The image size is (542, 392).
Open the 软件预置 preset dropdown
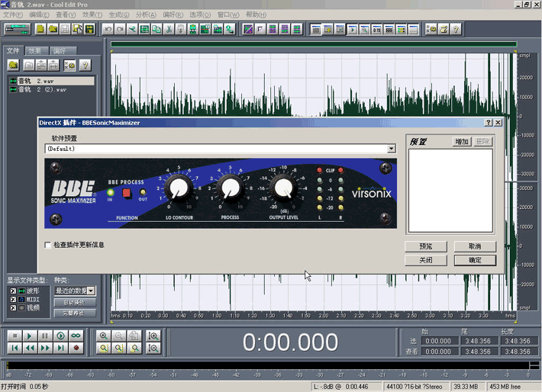tap(392, 149)
